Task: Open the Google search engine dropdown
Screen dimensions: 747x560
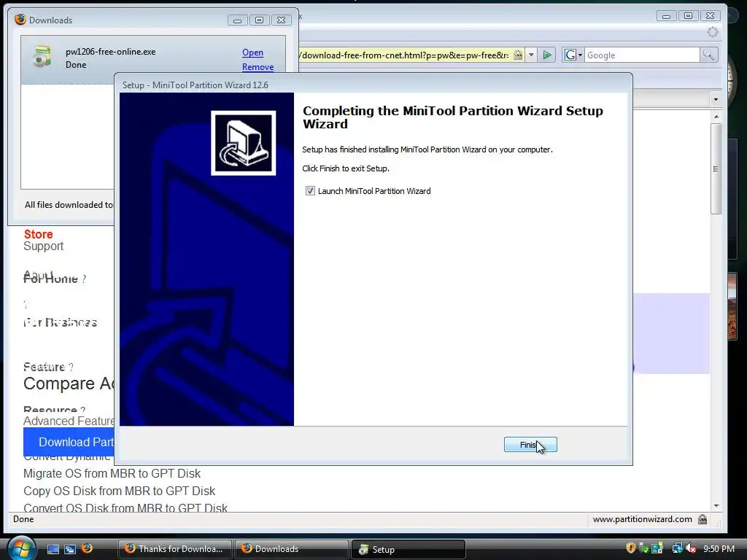Action: click(x=573, y=55)
